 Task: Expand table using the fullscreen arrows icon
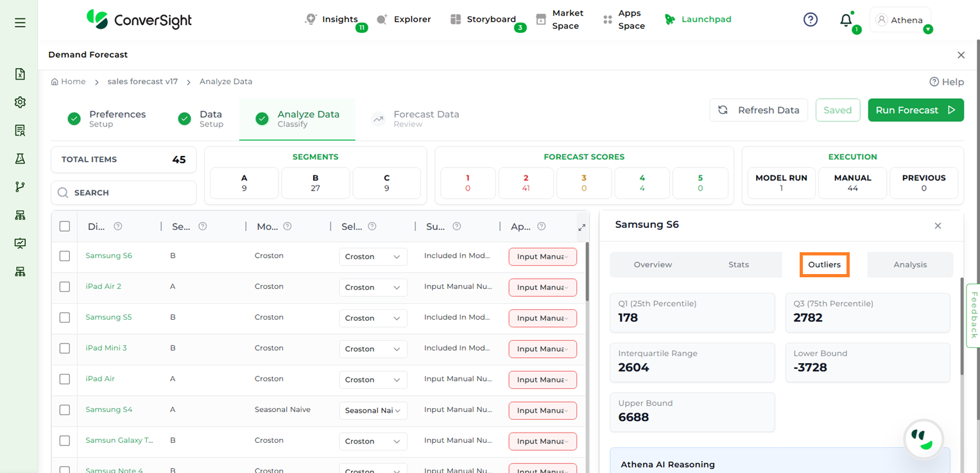[581, 227]
